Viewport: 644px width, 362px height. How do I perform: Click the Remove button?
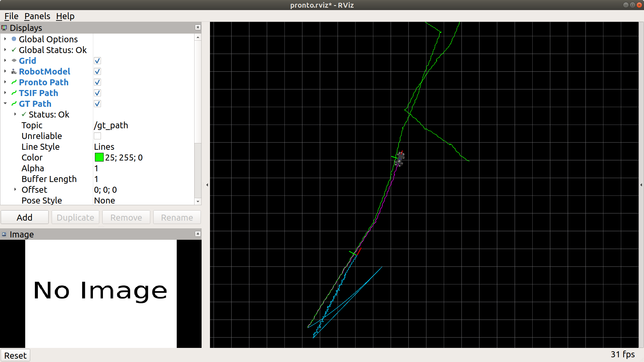click(126, 217)
